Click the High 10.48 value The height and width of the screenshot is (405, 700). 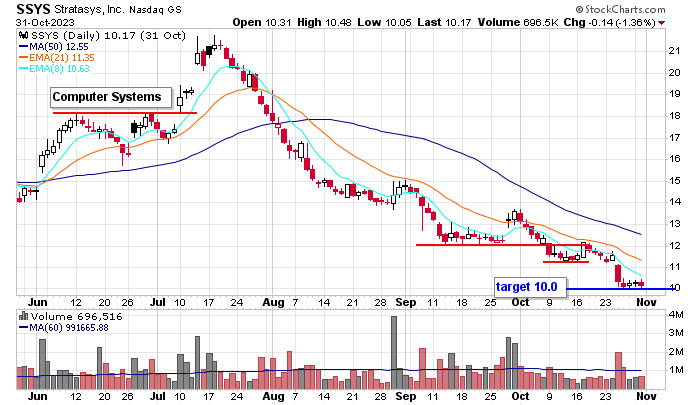pyautogui.click(x=324, y=22)
